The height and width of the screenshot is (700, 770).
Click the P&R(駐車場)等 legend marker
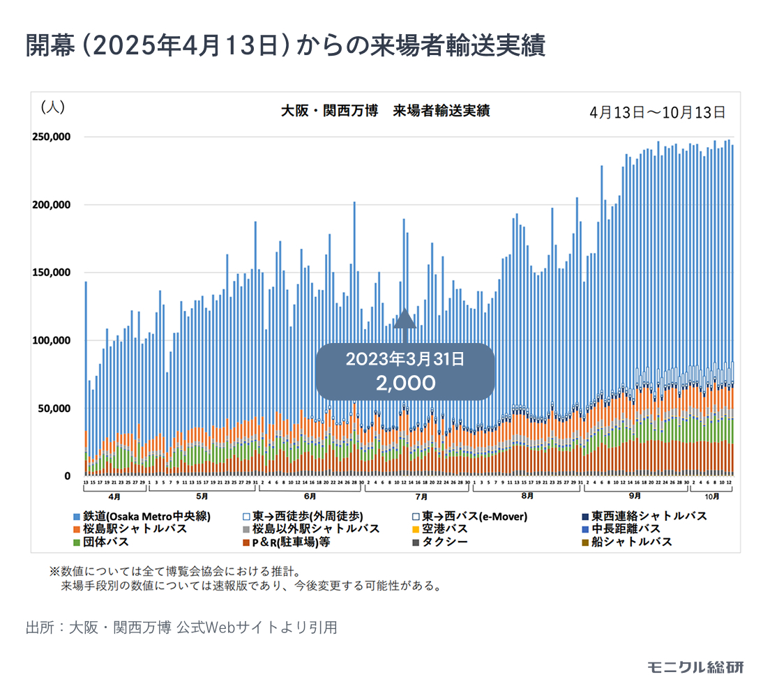(246, 542)
